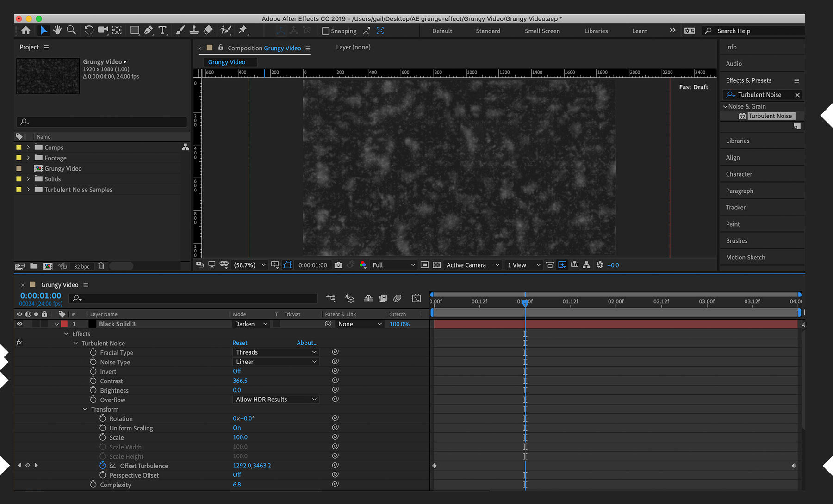Switch to the Small Screen workspace
The height and width of the screenshot is (504, 833).
(542, 31)
